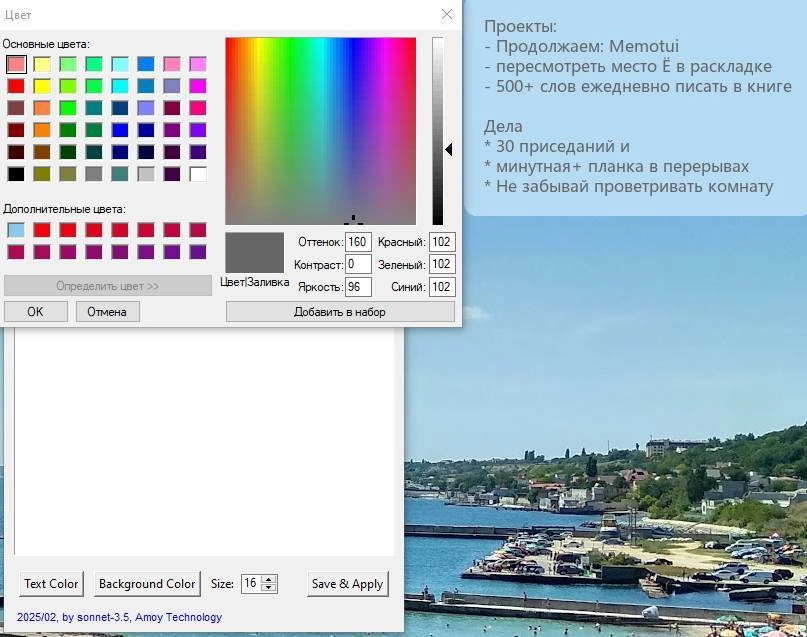Click the Save & Apply button
The image size is (807, 637).
click(347, 584)
